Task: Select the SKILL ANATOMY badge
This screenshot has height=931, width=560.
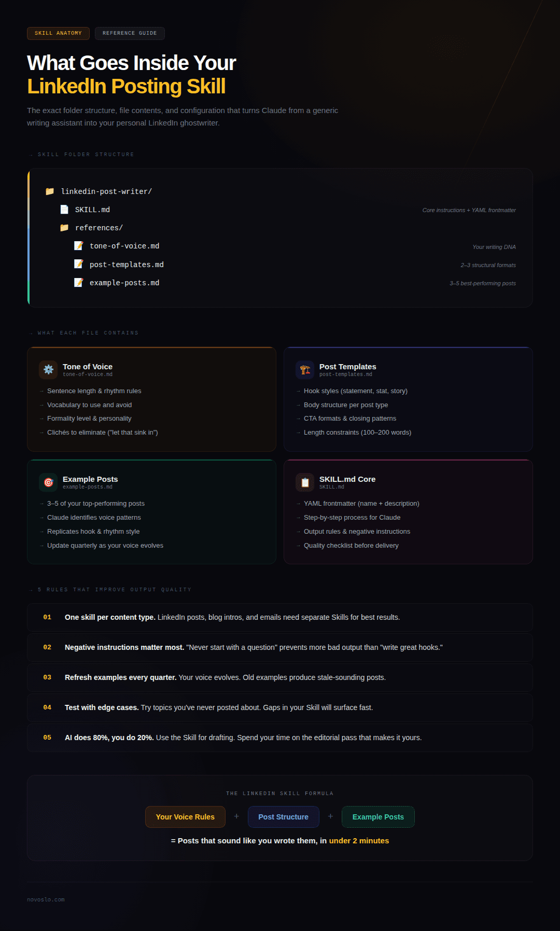Action: (58, 33)
